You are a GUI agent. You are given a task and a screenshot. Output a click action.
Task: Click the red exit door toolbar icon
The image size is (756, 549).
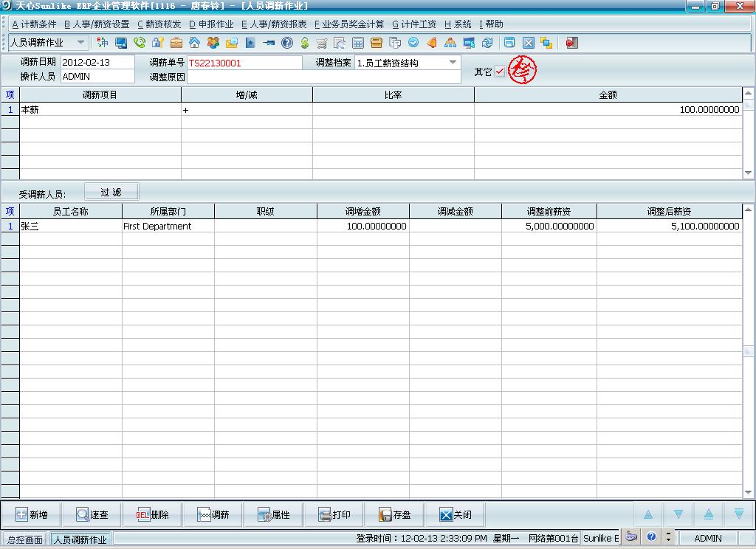tap(571, 43)
